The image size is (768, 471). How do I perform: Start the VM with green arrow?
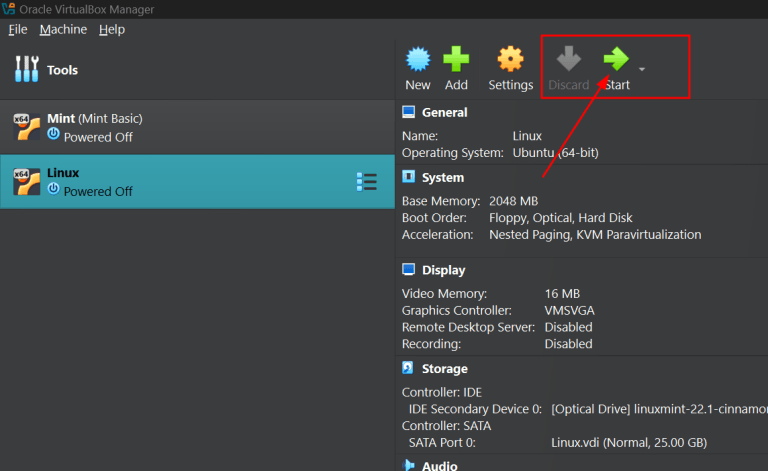click(x=616, y=61)
